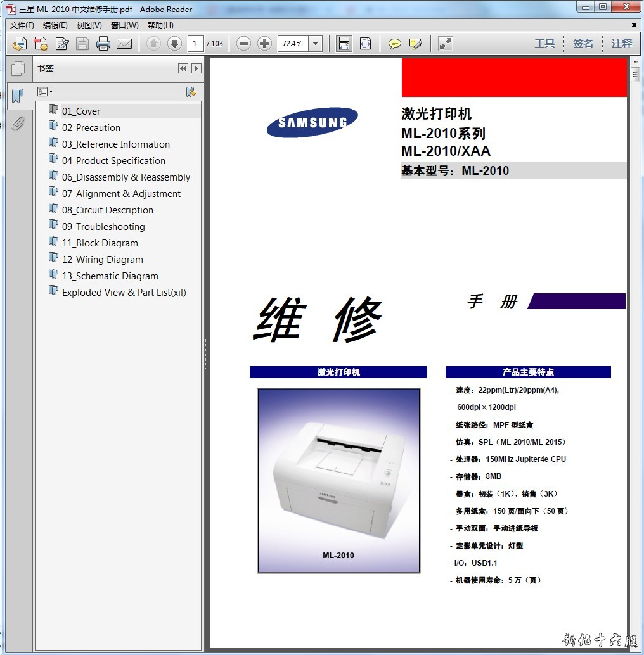
Task: Open the page thumbnails panel
Action: pos(18,69)
